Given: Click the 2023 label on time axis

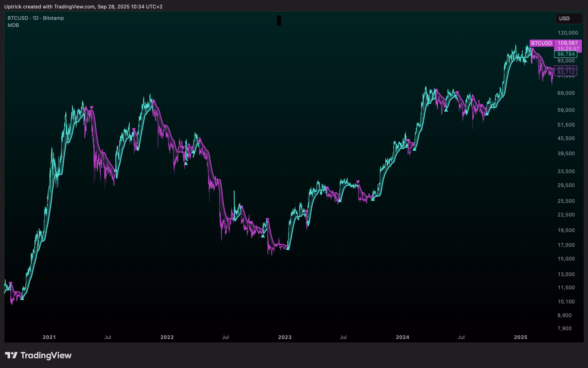Looking at the screenshot, I should (285, 337).
